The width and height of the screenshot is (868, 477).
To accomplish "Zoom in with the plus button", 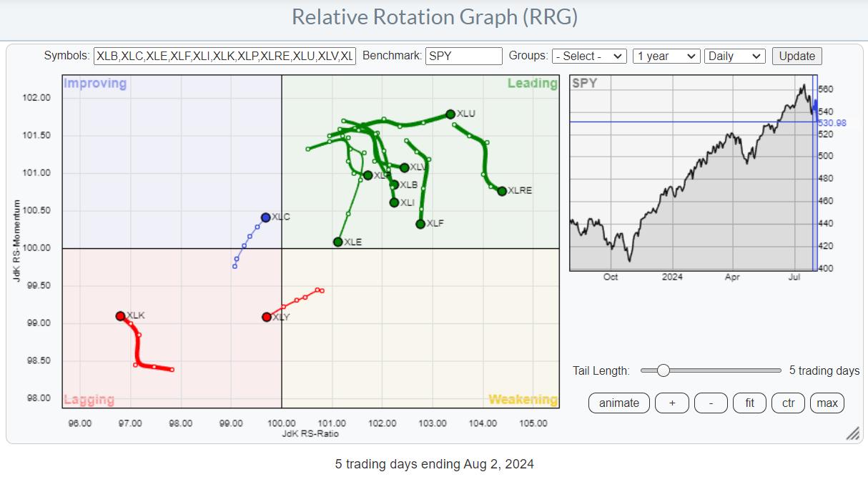I will click(672, 403).
